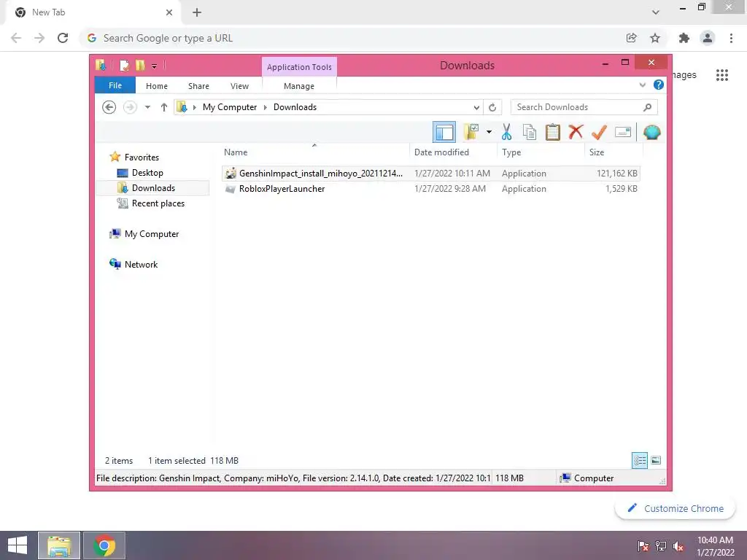The image size is (747, 560).
Task: Click Chrome address bar search field
Action: tap(352, 38)
